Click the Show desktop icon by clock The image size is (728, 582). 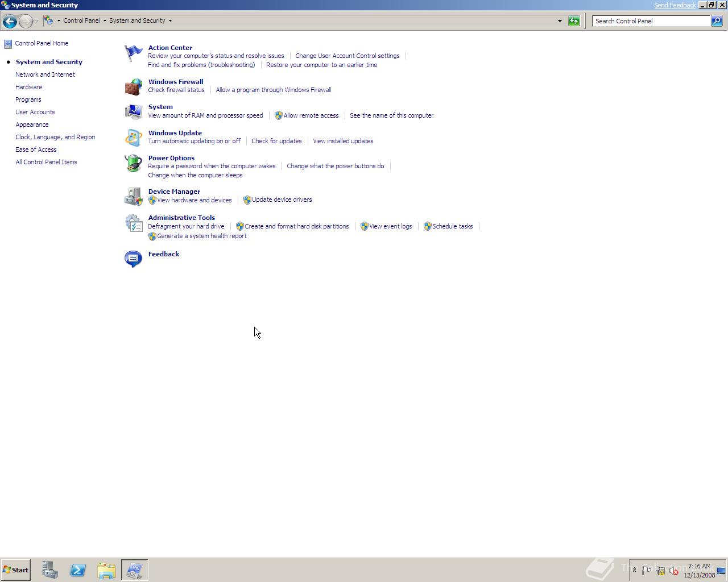coord(721,570)
